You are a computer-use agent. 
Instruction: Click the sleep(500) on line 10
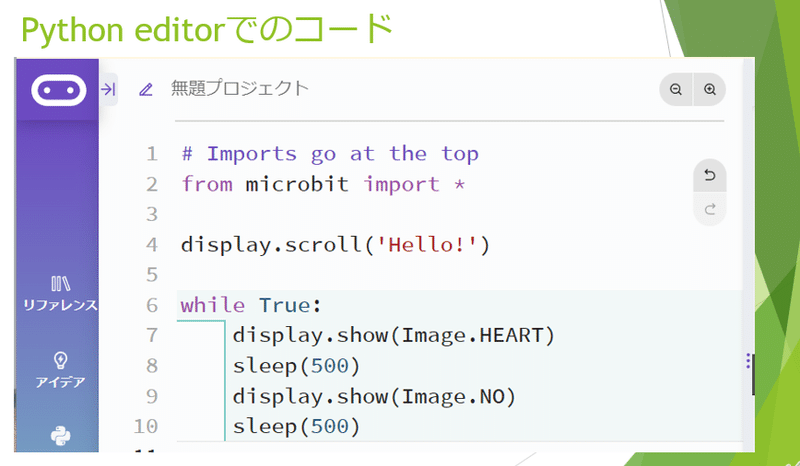click(296, 427)
